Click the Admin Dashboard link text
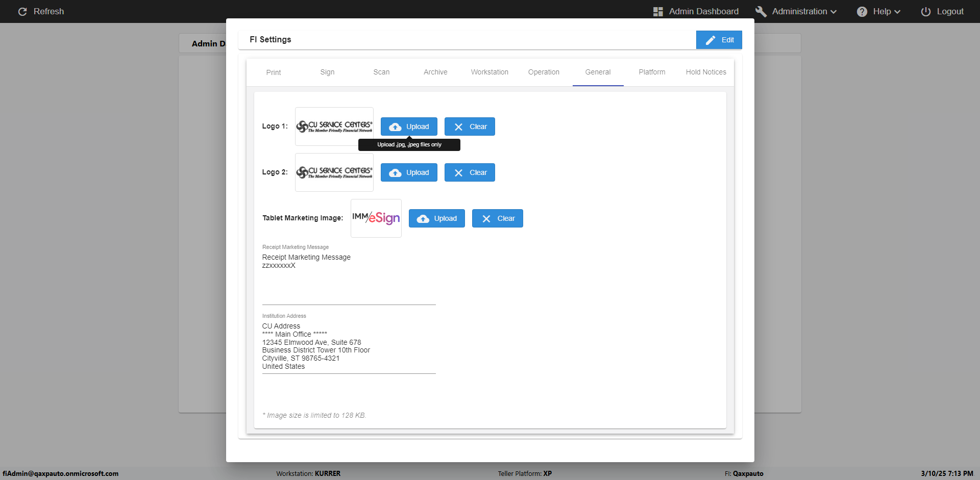 [704, 11]
